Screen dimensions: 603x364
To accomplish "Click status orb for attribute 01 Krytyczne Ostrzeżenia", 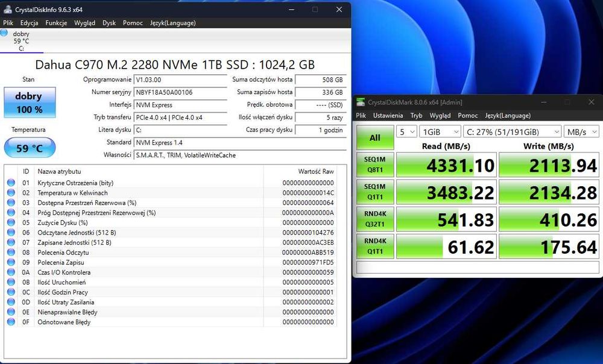I will click(x=11, y=183).
